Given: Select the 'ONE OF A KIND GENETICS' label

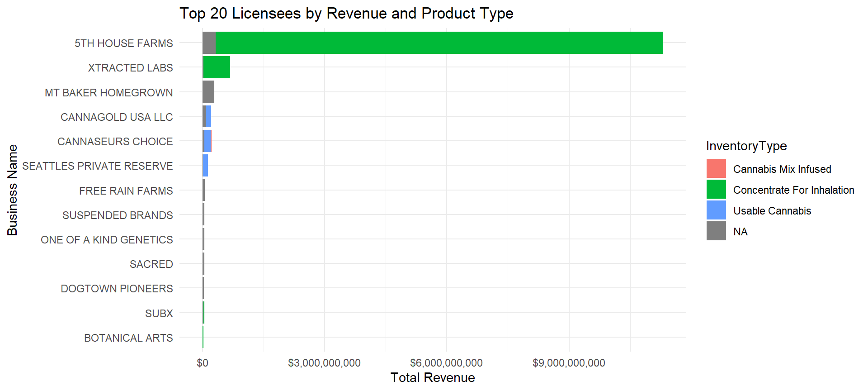Looking at the screenshot, I should coord(107,240).
